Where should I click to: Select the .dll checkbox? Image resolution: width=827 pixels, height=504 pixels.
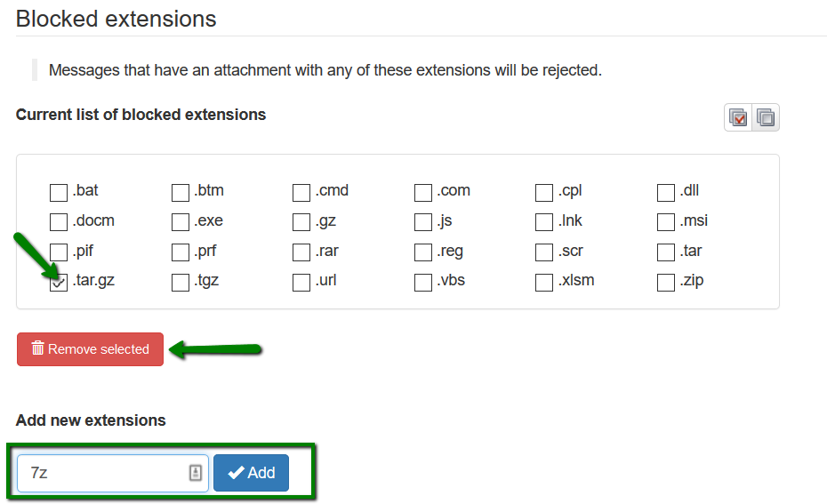pos(666,192)
